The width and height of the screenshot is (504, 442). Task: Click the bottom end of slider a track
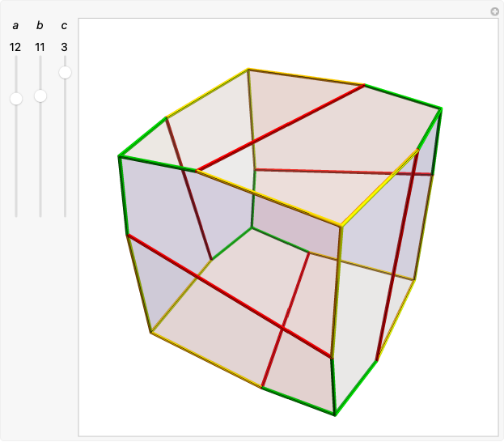[x=16, y=214]
